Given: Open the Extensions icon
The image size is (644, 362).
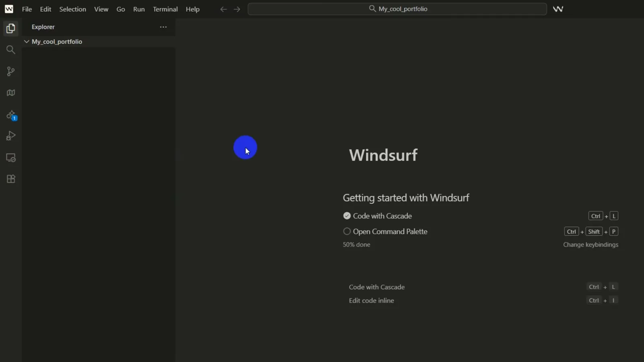Looking at the screenshot, I should pos(11,179).
